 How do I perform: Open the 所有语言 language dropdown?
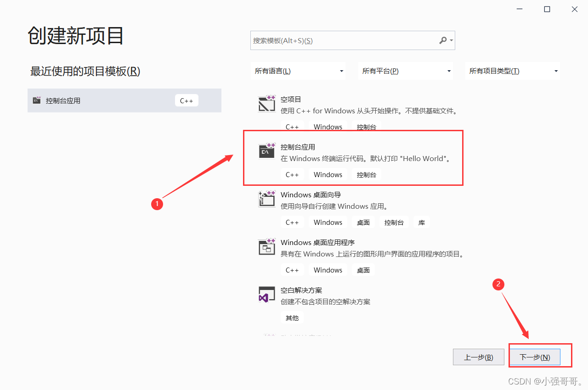(x=298, y=71)
